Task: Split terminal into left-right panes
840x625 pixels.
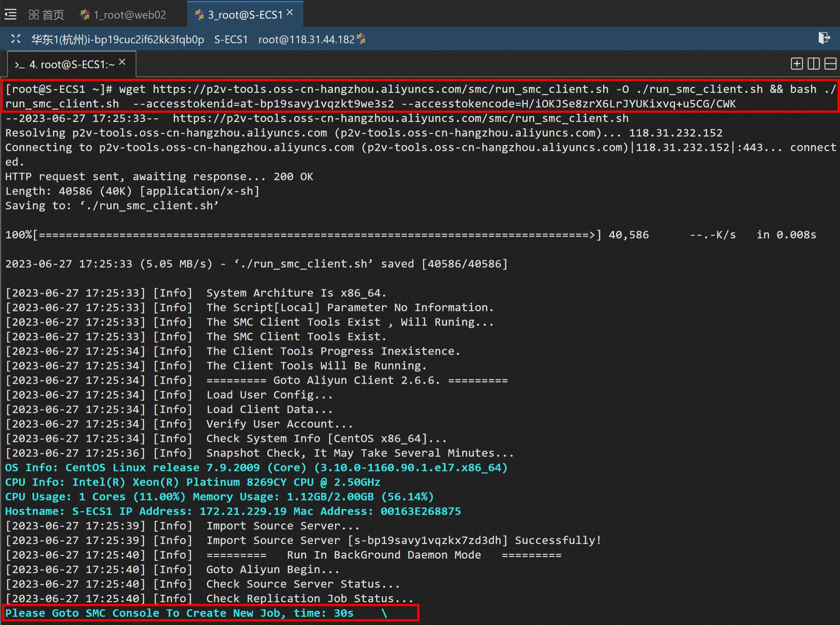Action: [814, 63]
